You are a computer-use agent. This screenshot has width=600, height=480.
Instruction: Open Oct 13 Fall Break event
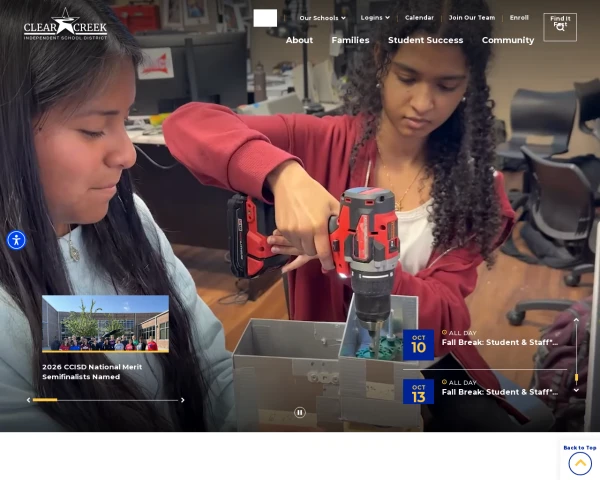(x=500, y=392)
